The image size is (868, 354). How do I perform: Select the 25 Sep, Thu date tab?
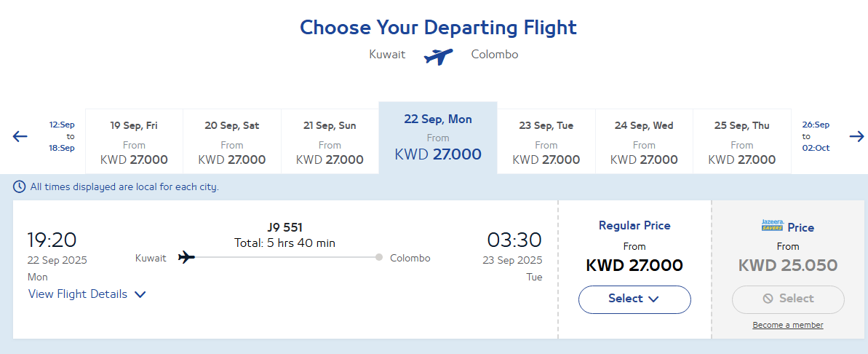point(742,142)
